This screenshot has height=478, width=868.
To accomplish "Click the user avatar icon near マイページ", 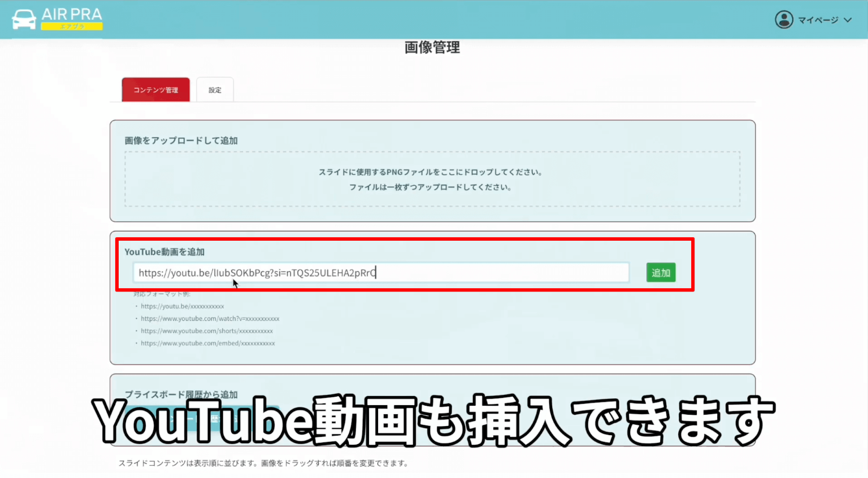I will 784,19.
